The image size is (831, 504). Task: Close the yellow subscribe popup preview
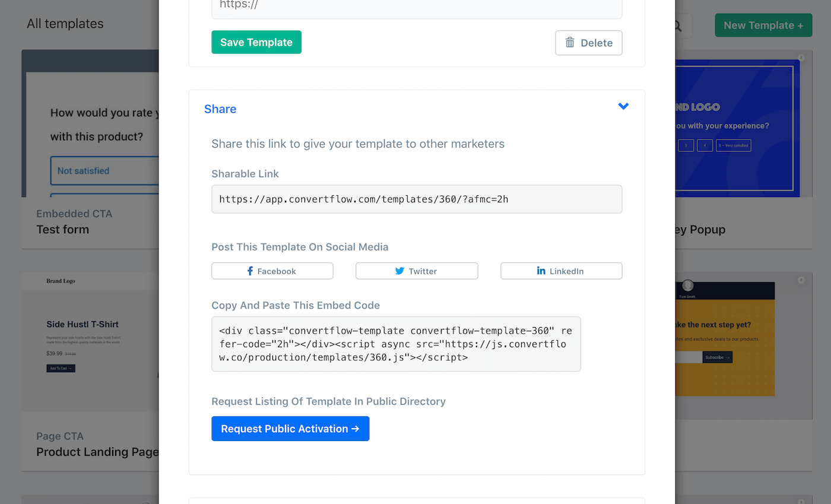tap(801, 280)
